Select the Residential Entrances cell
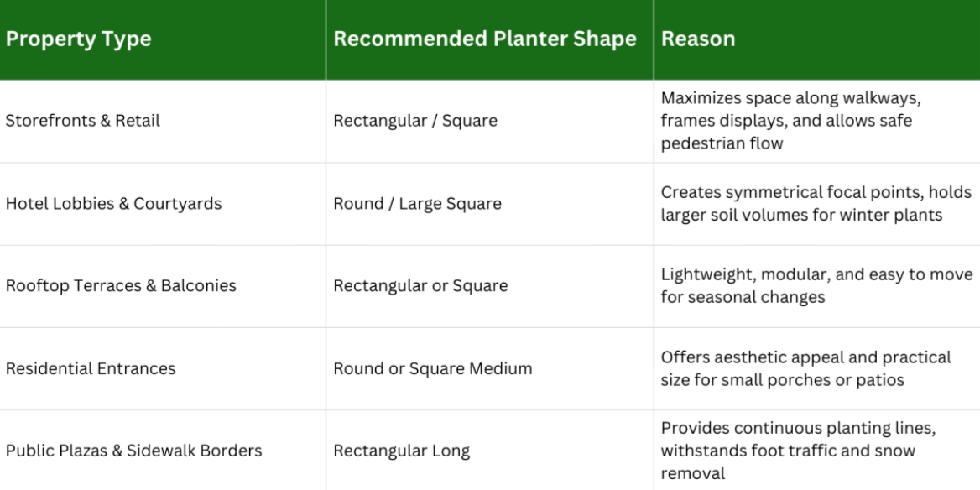The width and height of the screenshot is (980, 490). click(91, 368)
